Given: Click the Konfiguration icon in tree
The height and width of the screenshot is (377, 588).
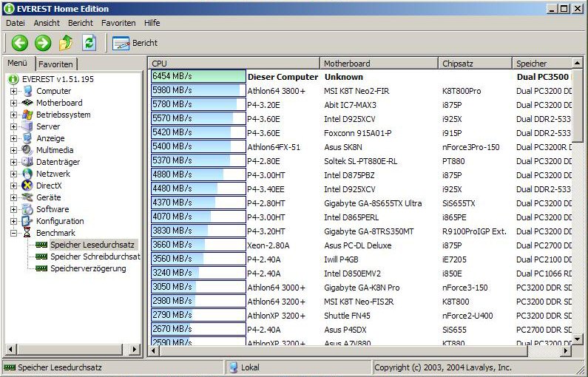Looking at the screenshot, I should pyautogui.click(x=27, y=221).
